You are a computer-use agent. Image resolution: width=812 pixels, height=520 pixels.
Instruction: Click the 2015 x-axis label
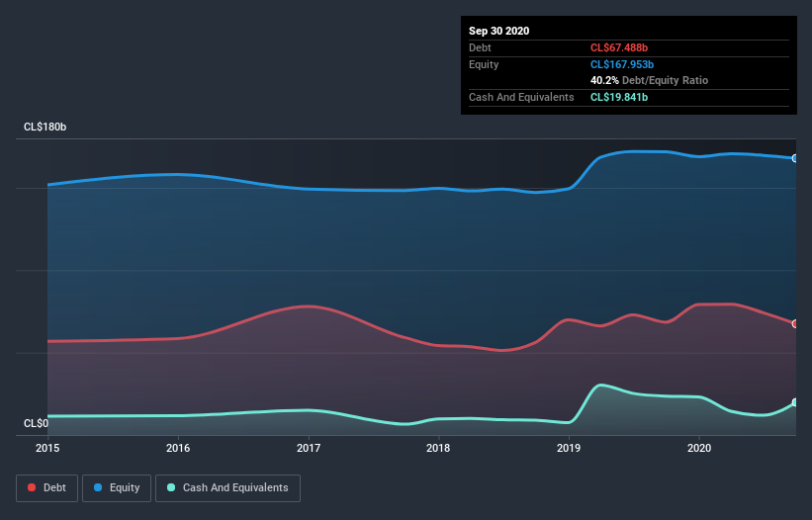coord(47,448)
